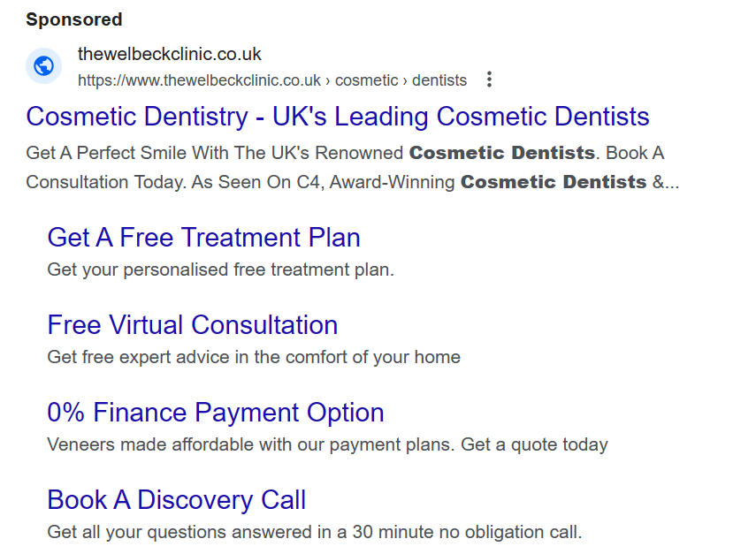The width and height of the screenshot is (756, 554).
Task: Click bold 'Cosmetic Dentists' after 'Award-Winning'
Action: [554, 182]
